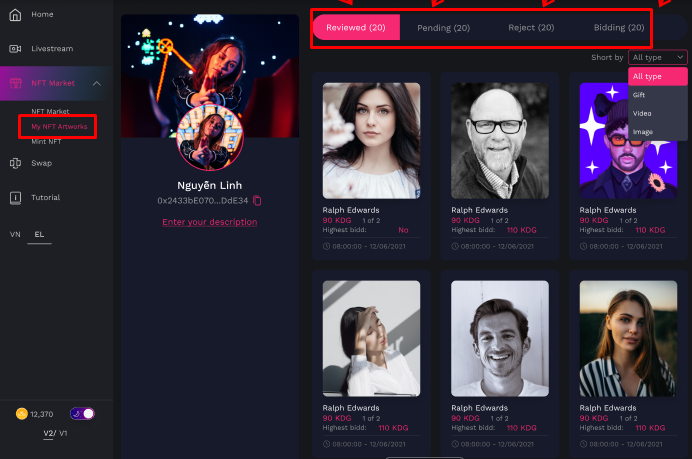This screenshot has width=692, height=459.
Task: Open the Swap icon in sidebar
Action: point(15,163)
